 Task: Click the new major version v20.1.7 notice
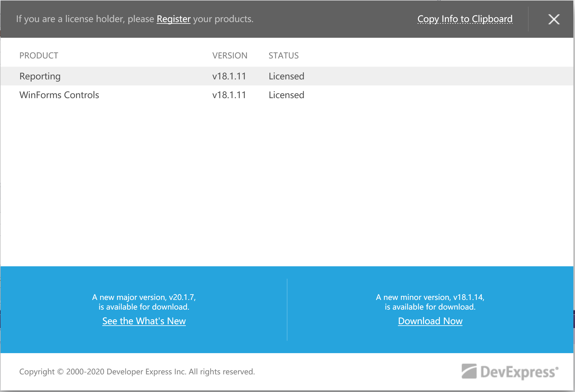144,302
